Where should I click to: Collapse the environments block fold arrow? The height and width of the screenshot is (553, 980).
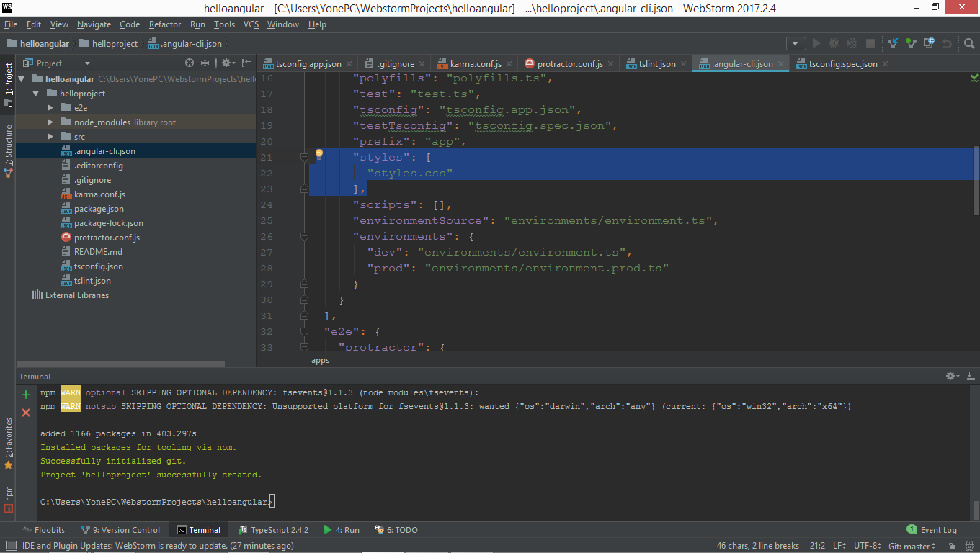(x=304, y=235)
